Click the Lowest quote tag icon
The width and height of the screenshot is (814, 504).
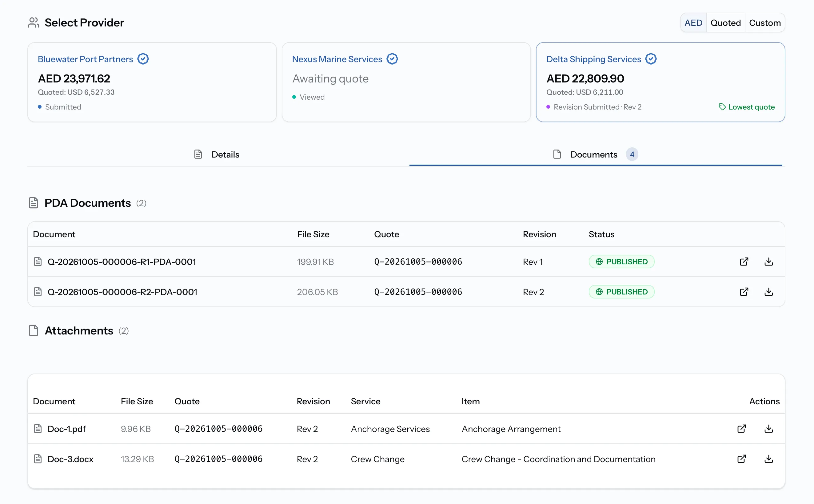point(722,107)
